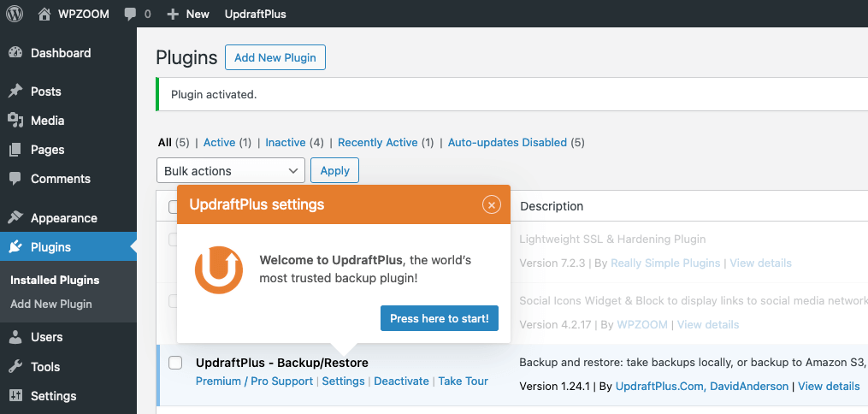Open the Really Simple Plugins author link
Screen dimensions: 868x414
(665, 263)
